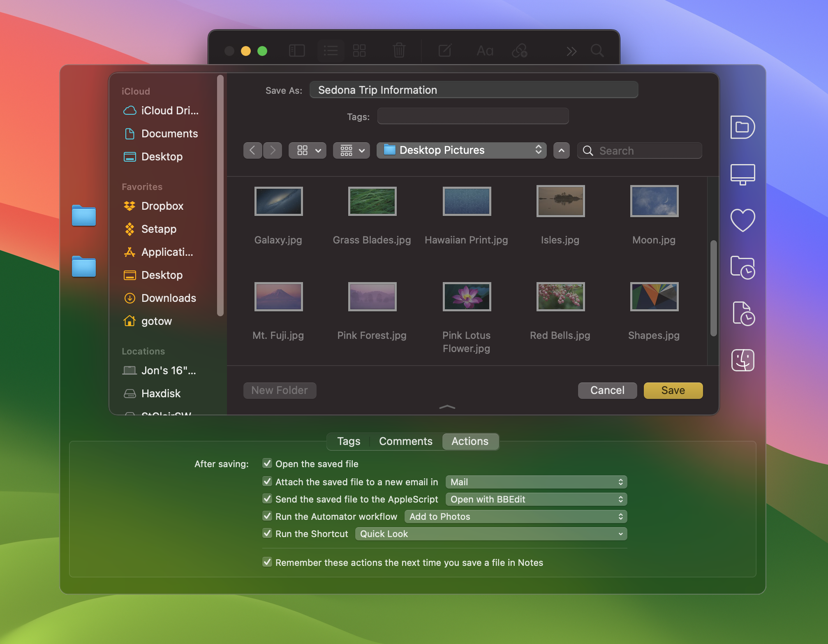The height and width of the screenshot is (644, 828).
Task: Click the file browser vertical scrollbar
Action: click(x=713, y=288)
